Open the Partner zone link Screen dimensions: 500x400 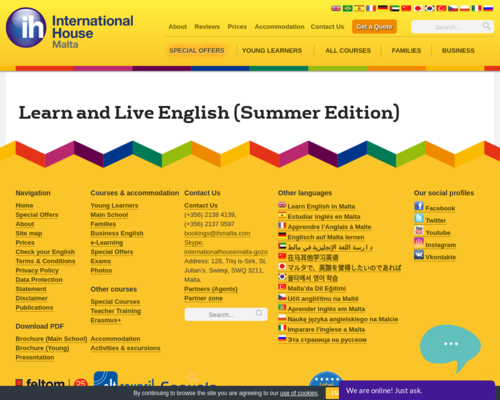(x=203, y=299)
